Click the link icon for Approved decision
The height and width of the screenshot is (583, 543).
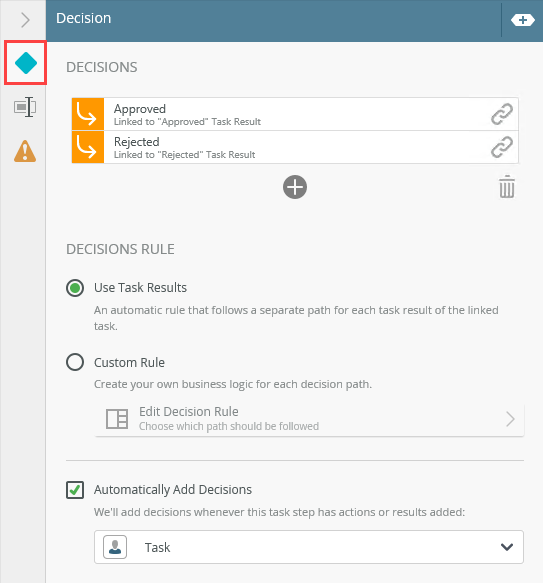(x=502, y=114)
